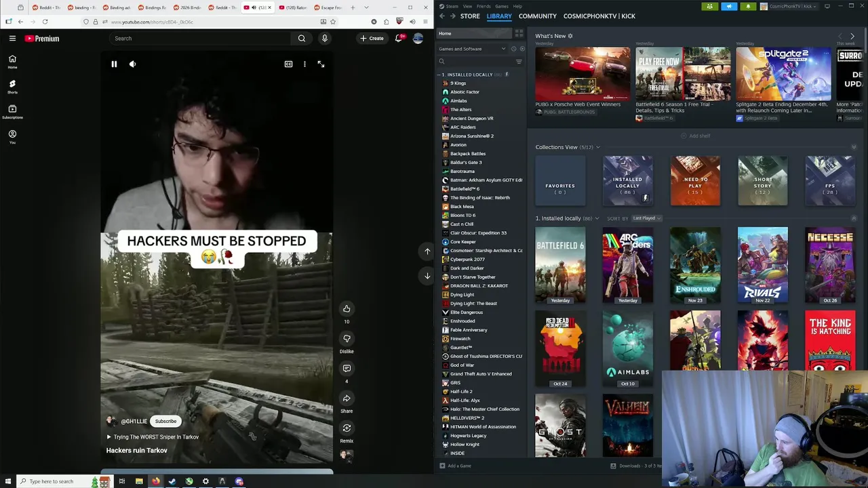Screen dimensions: 868x488
Task: Open the Steam COMMUNITY tab
Action: point(538,16)
